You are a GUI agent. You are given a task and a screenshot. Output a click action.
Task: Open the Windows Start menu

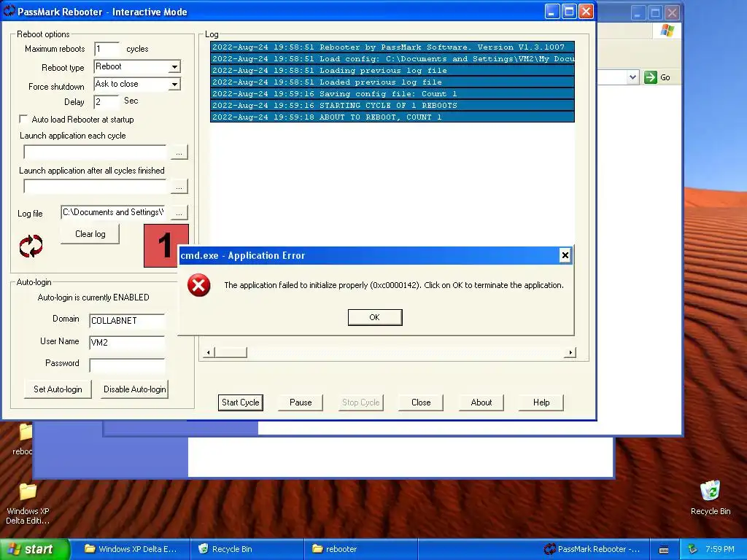(35, 549)
